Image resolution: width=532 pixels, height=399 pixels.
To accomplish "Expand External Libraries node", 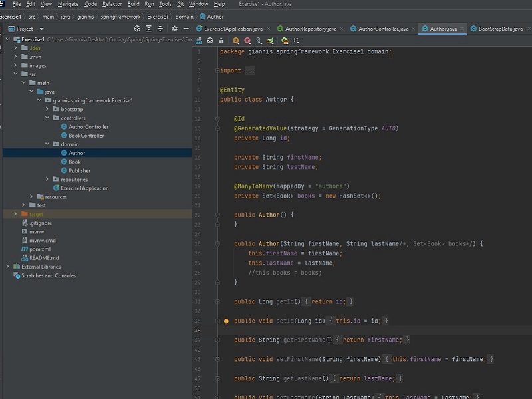I will click(7, 267).
